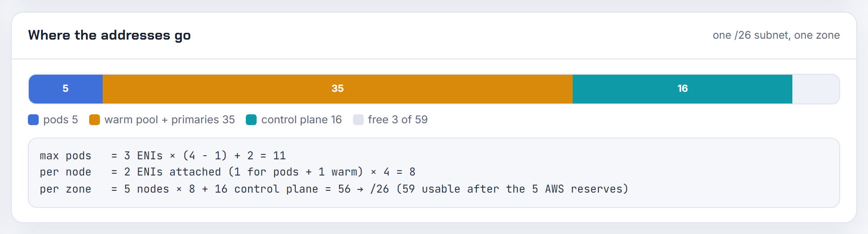Click the 'max pods' formula line

coord(163,156)
